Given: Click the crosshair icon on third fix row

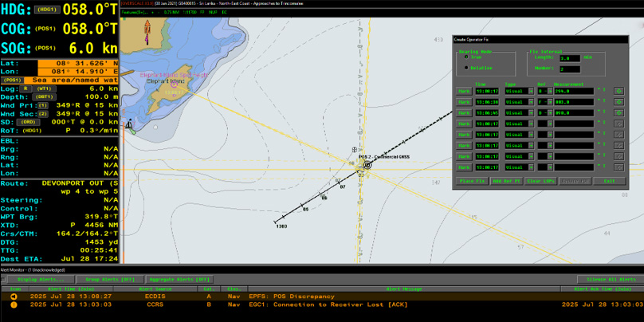Looking at the screenshot, I should click(x=618, y=113).
